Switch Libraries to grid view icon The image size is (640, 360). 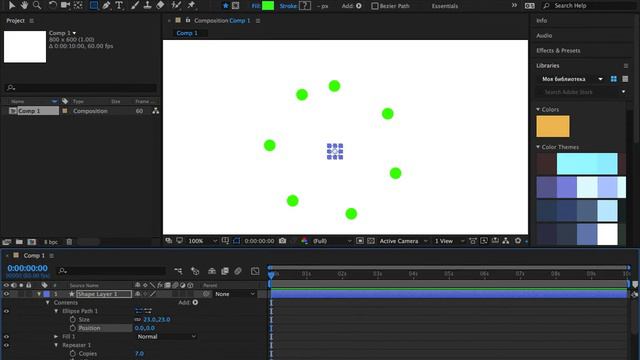click(613, 79)
